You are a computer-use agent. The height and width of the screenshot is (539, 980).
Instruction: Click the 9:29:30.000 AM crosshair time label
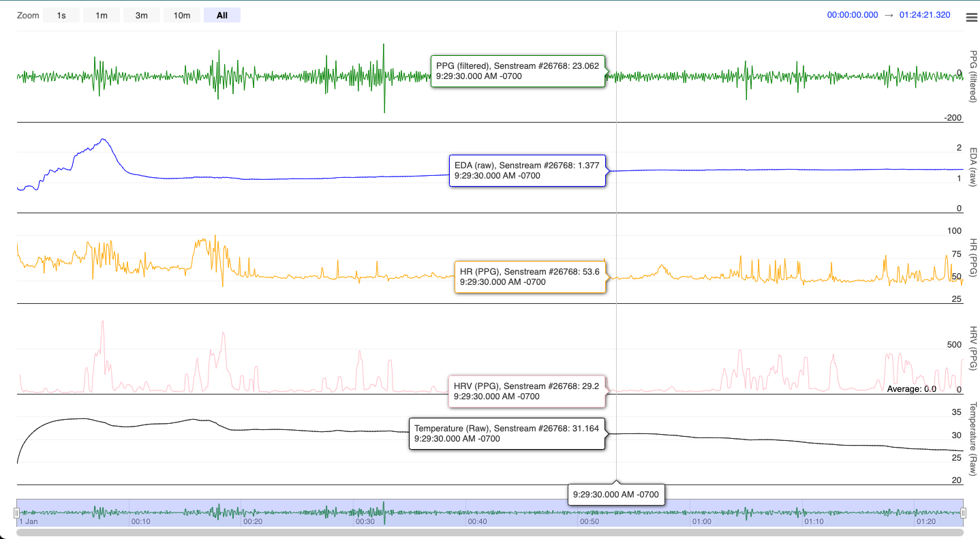pyautogui.click(x=616, y=494)
